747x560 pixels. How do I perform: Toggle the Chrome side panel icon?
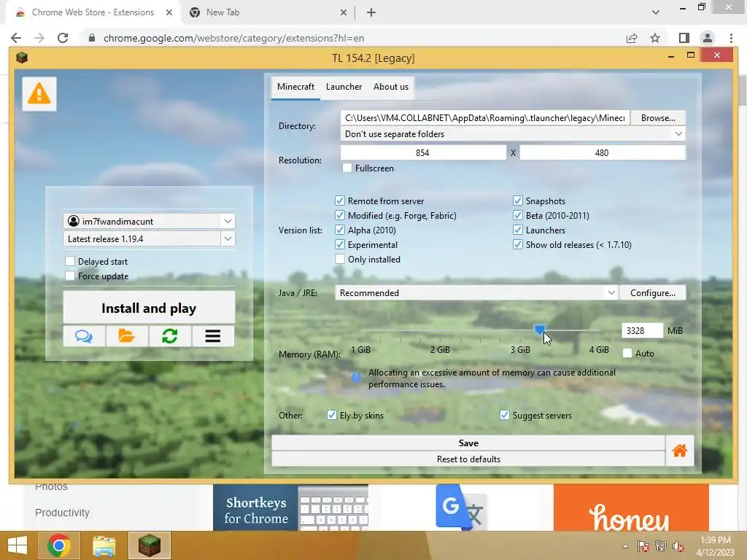tap(684, 38)
